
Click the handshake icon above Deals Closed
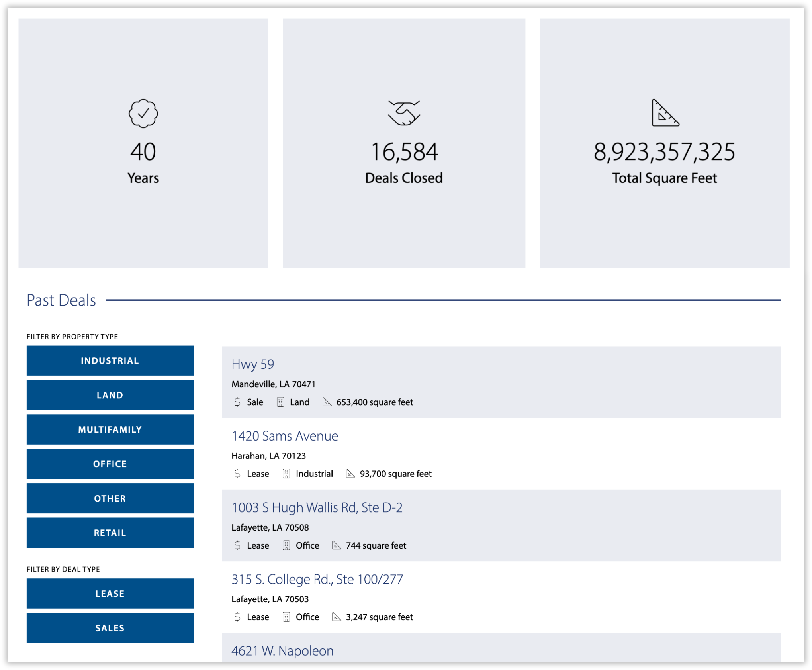404,113
